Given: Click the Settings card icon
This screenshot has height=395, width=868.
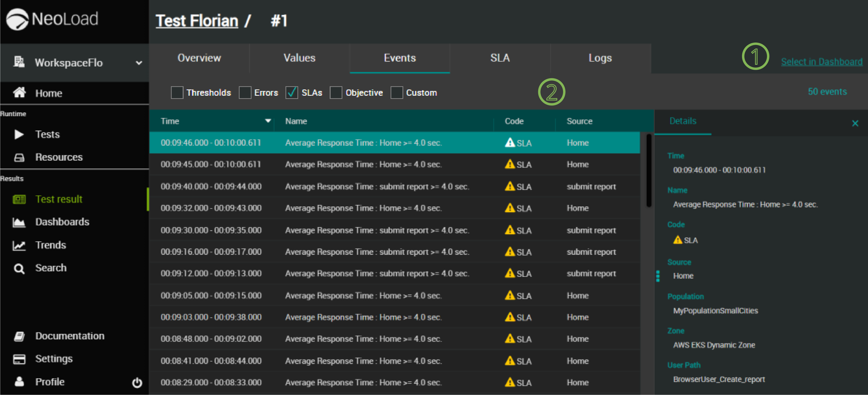Looking at the screenshot, I should (19, 359).
